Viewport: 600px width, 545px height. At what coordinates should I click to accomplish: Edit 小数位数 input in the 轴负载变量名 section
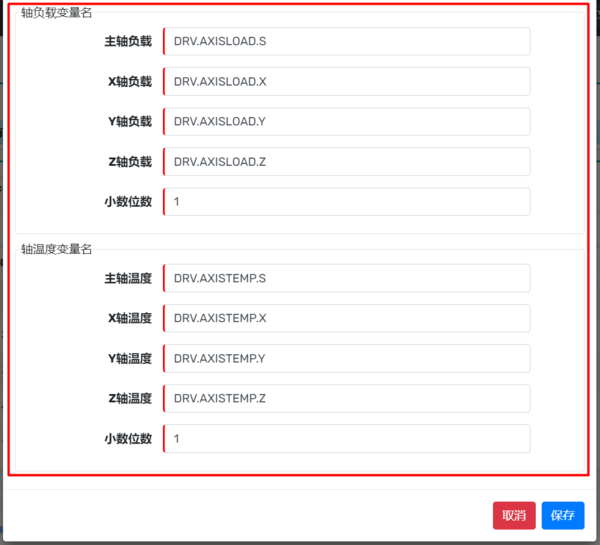346,201
